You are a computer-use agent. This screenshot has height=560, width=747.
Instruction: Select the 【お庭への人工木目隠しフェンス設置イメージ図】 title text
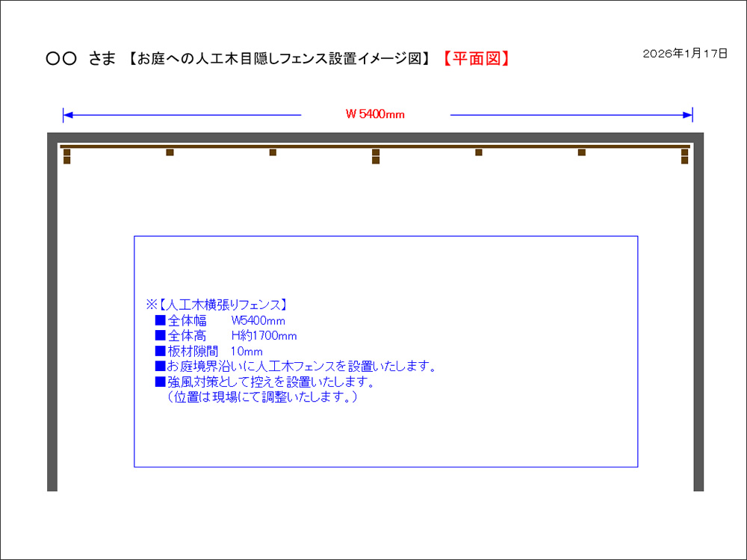[x=279, y=58]
